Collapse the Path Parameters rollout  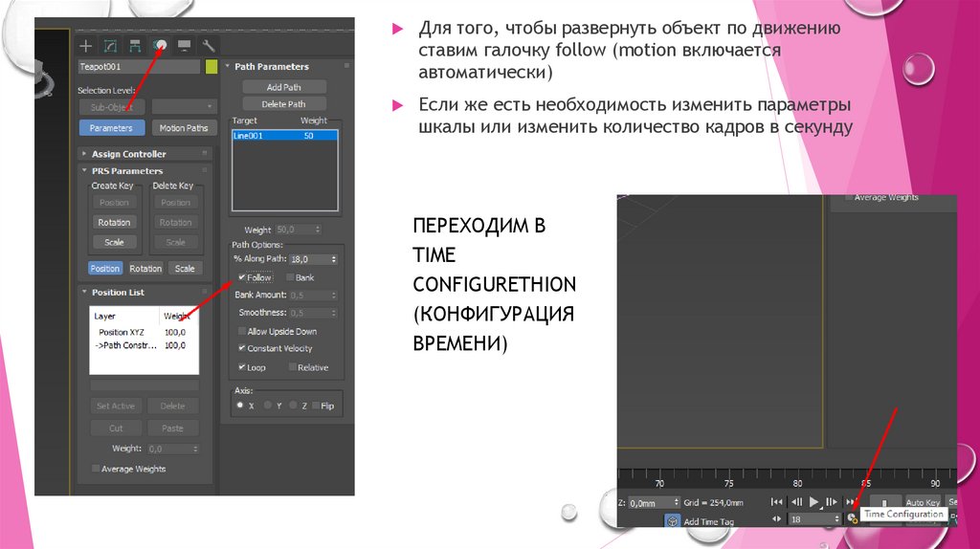228,66
